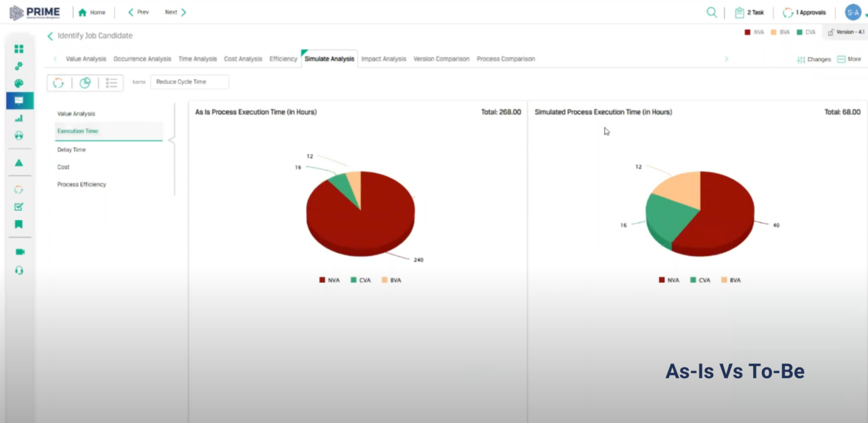868x423 pixels.
Task: Switch to list view layout
Action: [x=111, y=83]
